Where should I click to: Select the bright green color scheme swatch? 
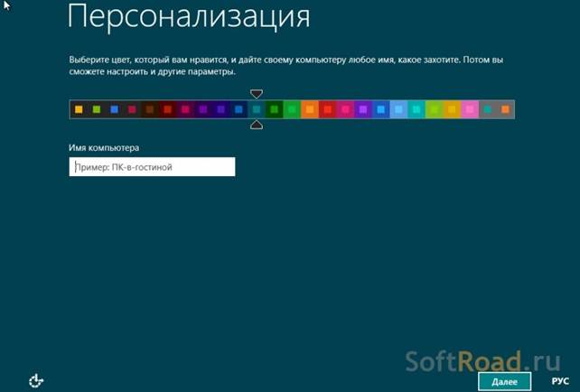pyautogui.click(x=292, y=109)
